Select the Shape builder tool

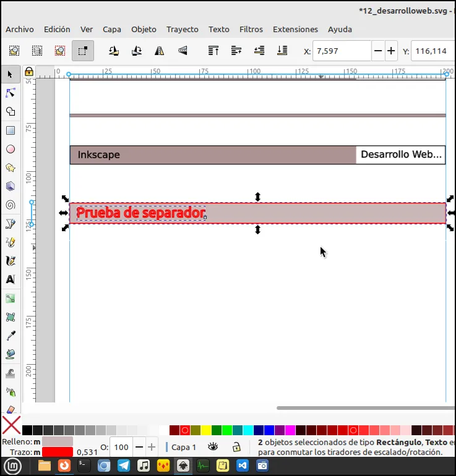tap(11, 112)
